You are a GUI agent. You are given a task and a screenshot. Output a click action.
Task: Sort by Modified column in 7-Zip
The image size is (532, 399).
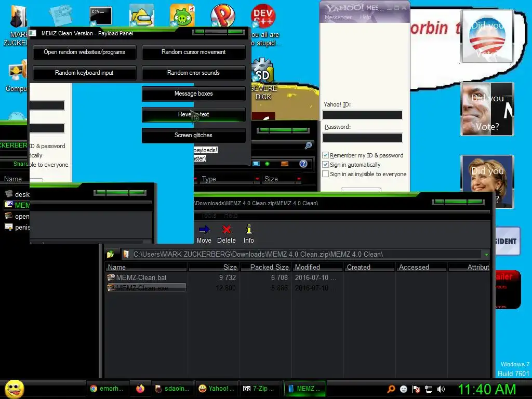click(x=317, y=268)
